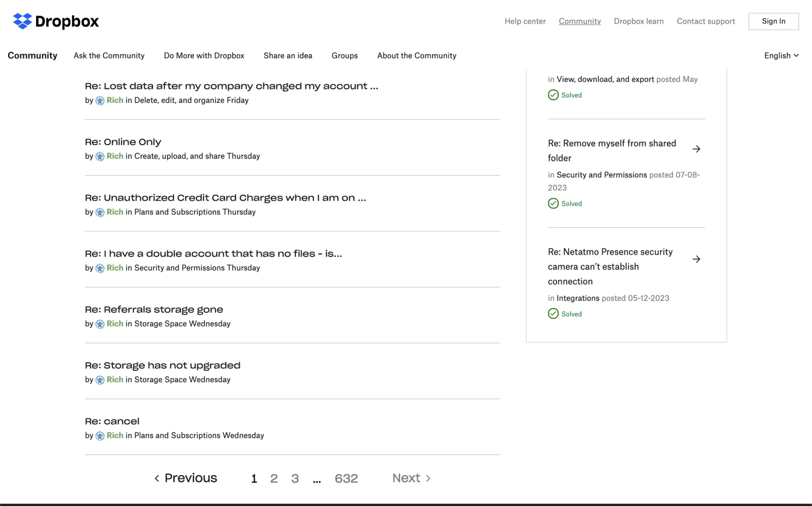Viewport: 812px width, 506px height.
Task: Click the arrow icon on "Remove myself from shared folder"
Action: tap(697, 149)
